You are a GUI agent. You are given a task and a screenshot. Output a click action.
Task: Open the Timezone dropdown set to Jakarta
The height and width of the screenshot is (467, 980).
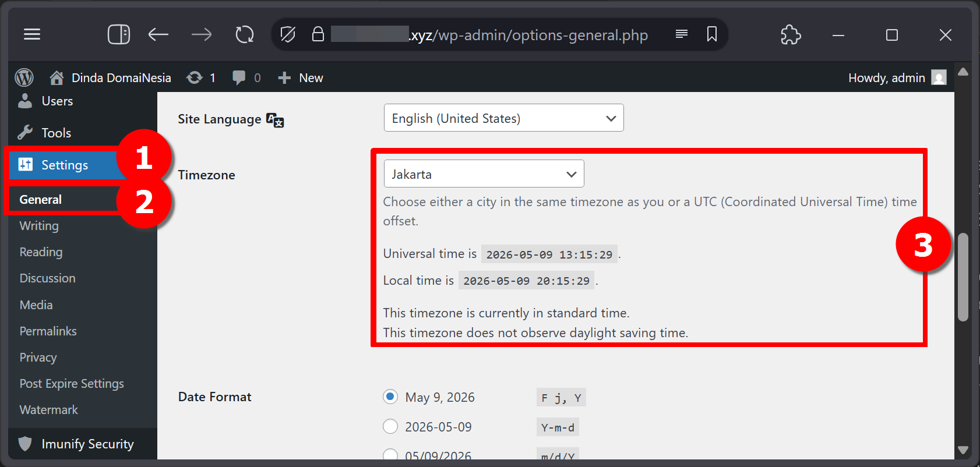pyautogui.click(x=484, y=174)
